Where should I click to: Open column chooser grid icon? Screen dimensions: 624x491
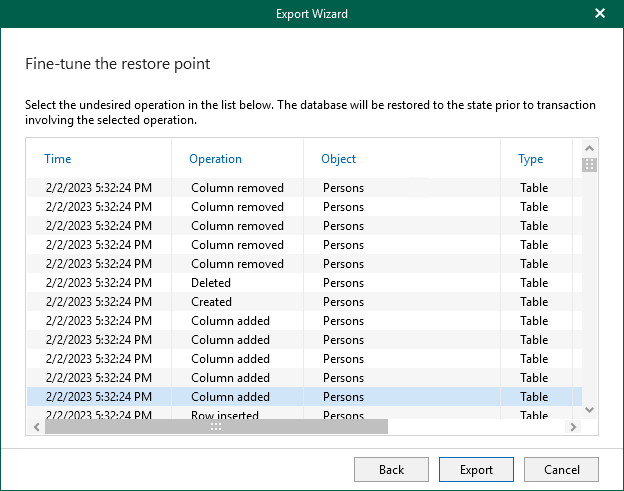[x=589, y=164]
